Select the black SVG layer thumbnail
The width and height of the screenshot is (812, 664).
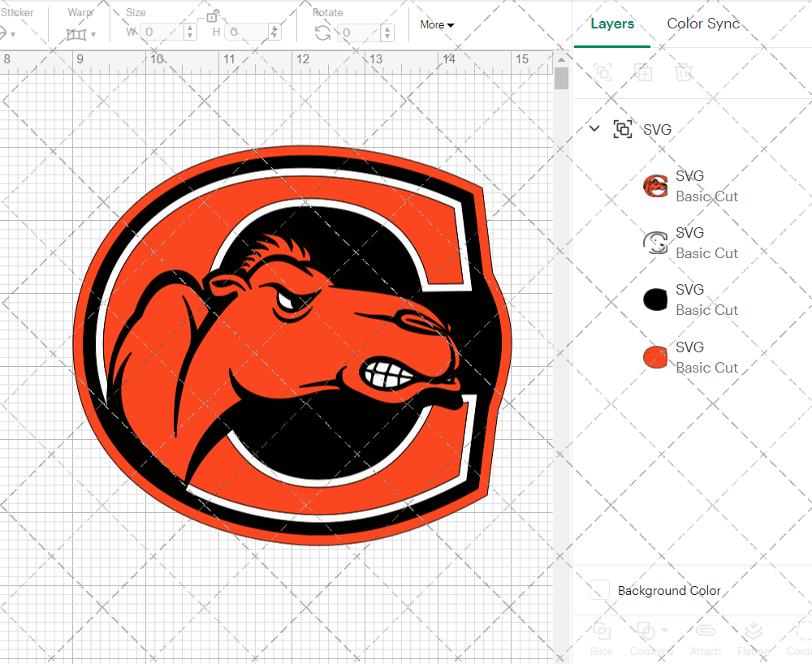coord(655,299)
